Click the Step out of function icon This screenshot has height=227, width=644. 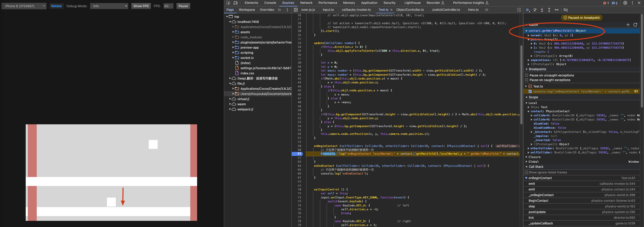click(x=549, y=10)
